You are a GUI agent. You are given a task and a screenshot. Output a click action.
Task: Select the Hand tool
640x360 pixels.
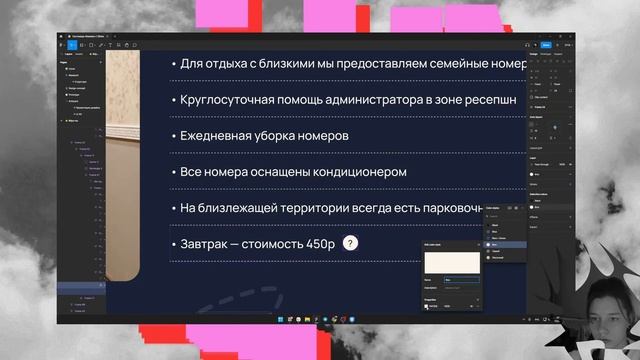point(127,45)
